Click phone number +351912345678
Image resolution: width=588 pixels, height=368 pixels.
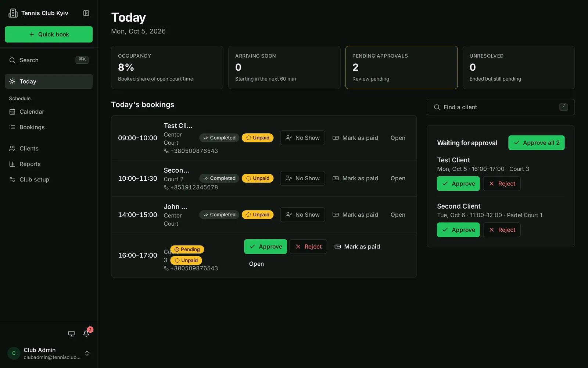tap(191, 187)
